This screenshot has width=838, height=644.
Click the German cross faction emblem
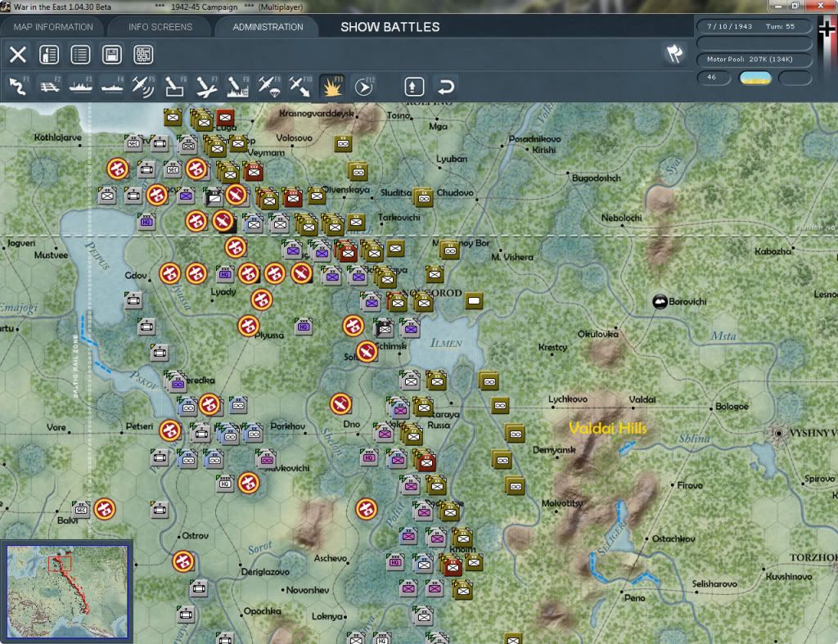tap(827, 30)
